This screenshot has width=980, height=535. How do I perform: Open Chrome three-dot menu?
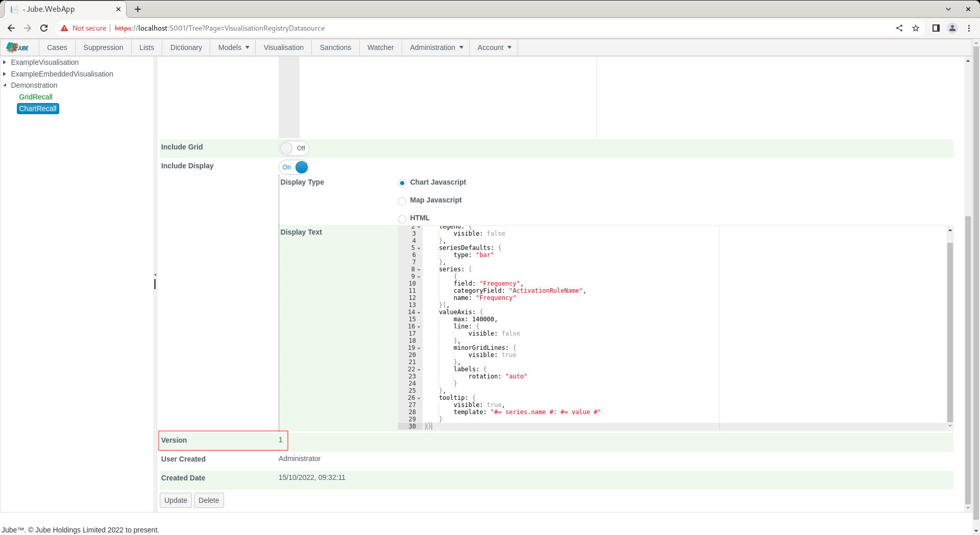pyautogui.click(x=969, y=28)
